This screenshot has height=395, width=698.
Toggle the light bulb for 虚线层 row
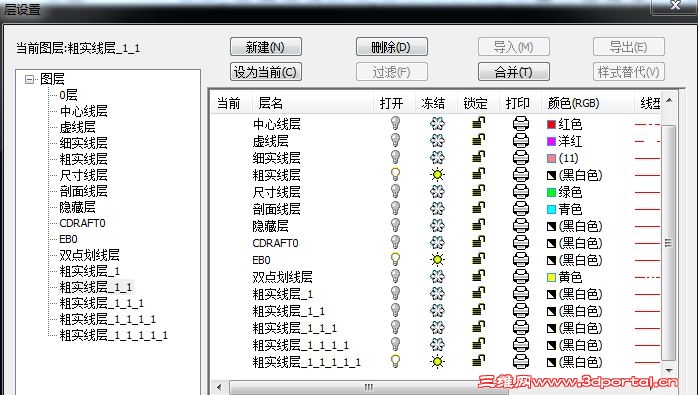395,141
